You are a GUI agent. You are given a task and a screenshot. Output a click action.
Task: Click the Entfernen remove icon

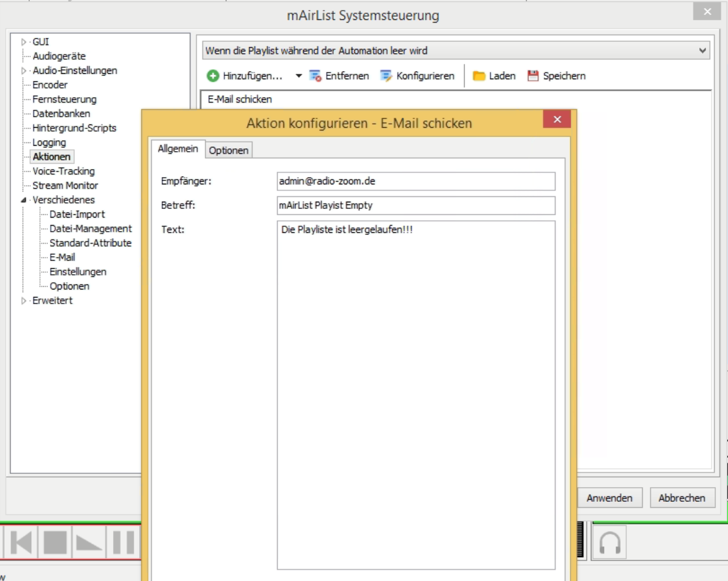click(x=316, y=76)
